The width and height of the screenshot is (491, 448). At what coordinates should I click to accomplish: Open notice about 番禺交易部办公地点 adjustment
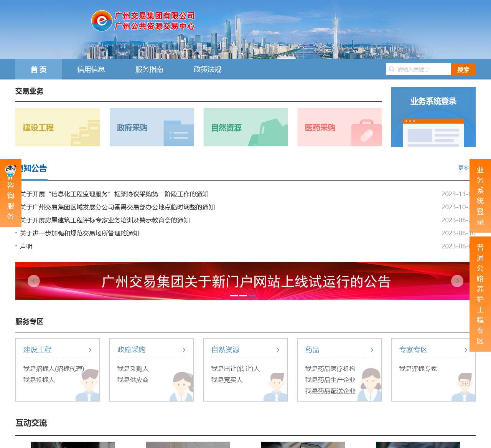tap(117, 207)
